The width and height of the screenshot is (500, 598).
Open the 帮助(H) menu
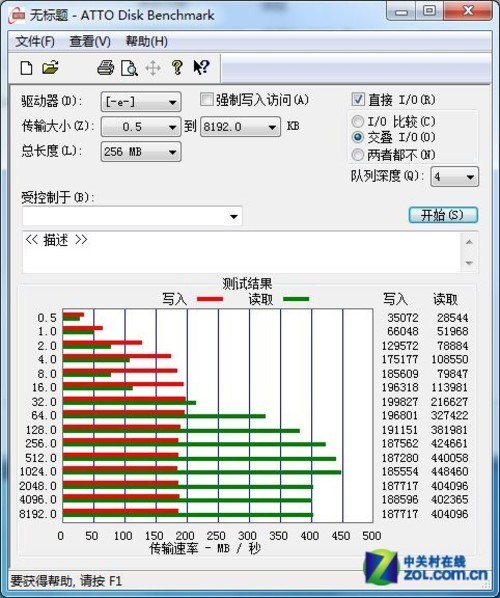tap(146, 41)
